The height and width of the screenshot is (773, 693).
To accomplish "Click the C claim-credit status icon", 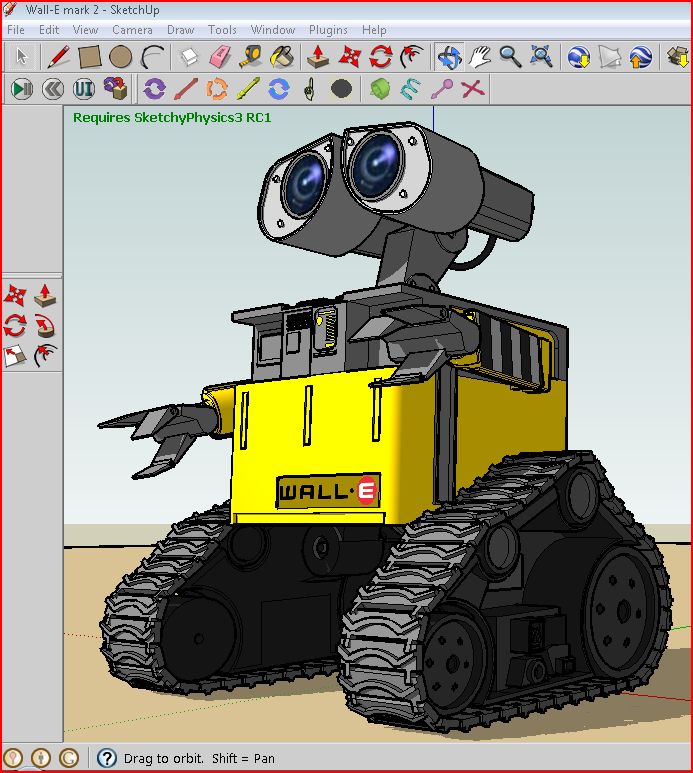I will tap(69, 758).
